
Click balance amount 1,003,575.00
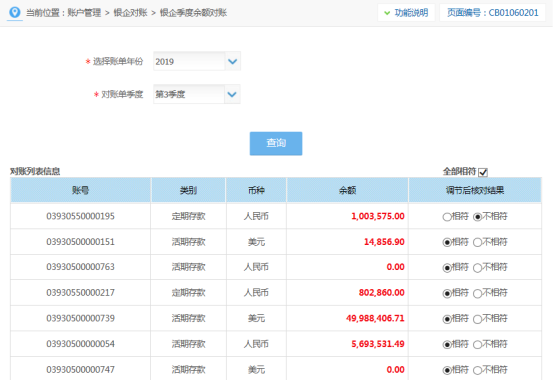378,216
